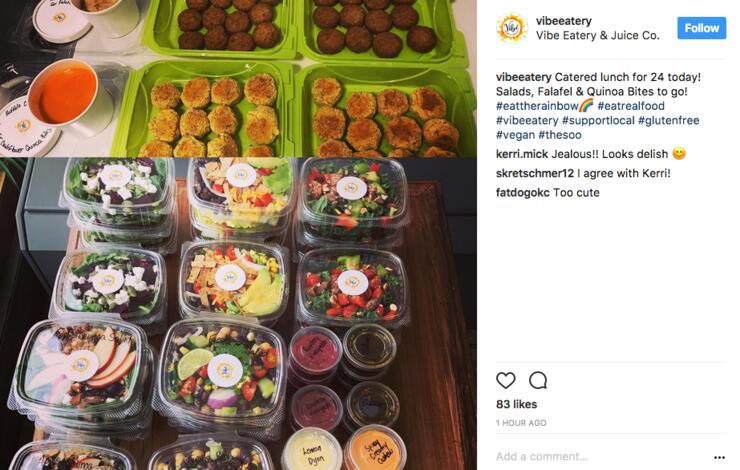740x470 pixels.
Task: Open commenter skretschmer12's profile
Action: click(535, 173)
